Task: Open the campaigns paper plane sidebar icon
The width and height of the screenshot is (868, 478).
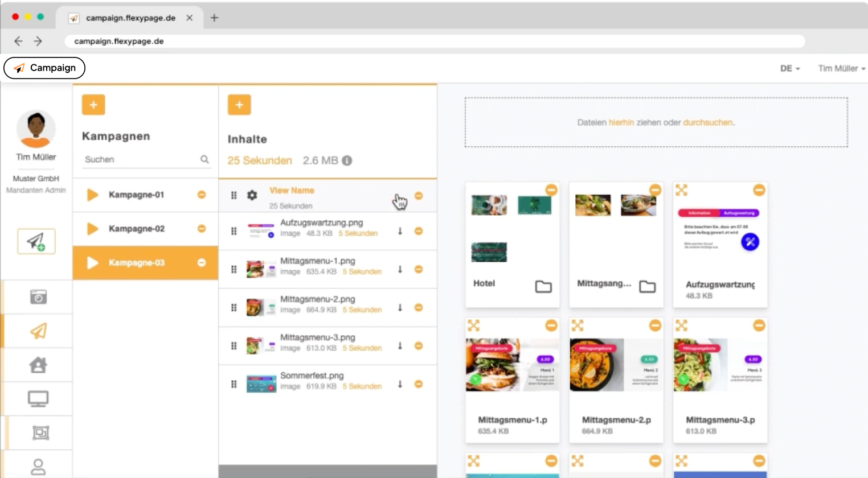Action: [38, 331]
